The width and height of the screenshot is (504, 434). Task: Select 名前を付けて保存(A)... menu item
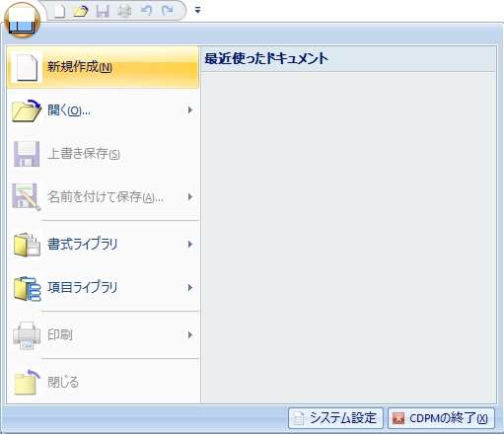tap(103, 197)
